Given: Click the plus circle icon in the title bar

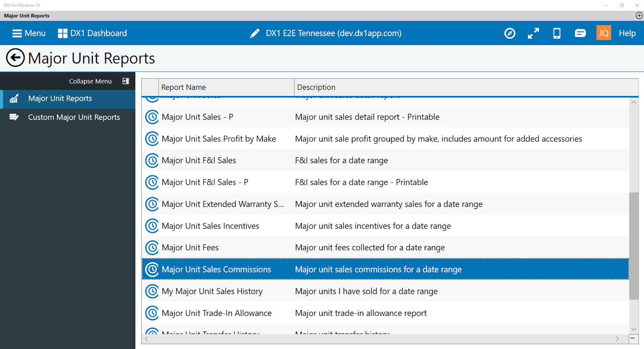Looking at the screenshot, I should tap(639, 15).
